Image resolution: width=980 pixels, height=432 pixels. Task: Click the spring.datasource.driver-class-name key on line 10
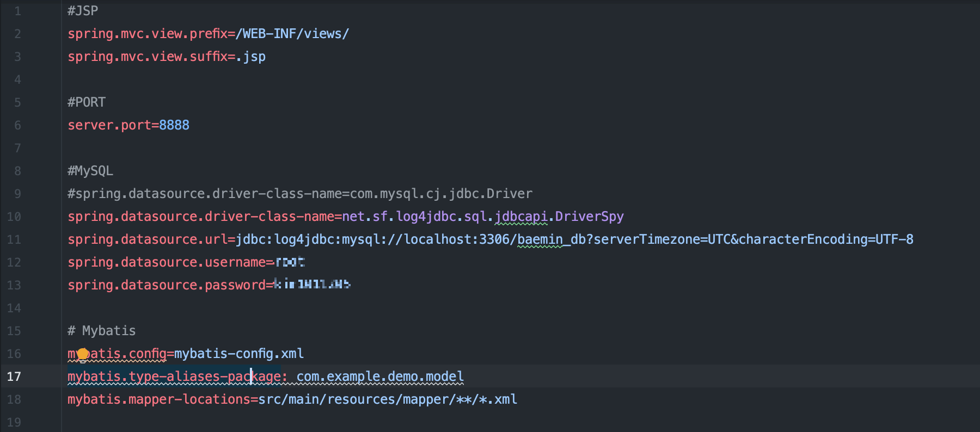(x=201, y=217)
